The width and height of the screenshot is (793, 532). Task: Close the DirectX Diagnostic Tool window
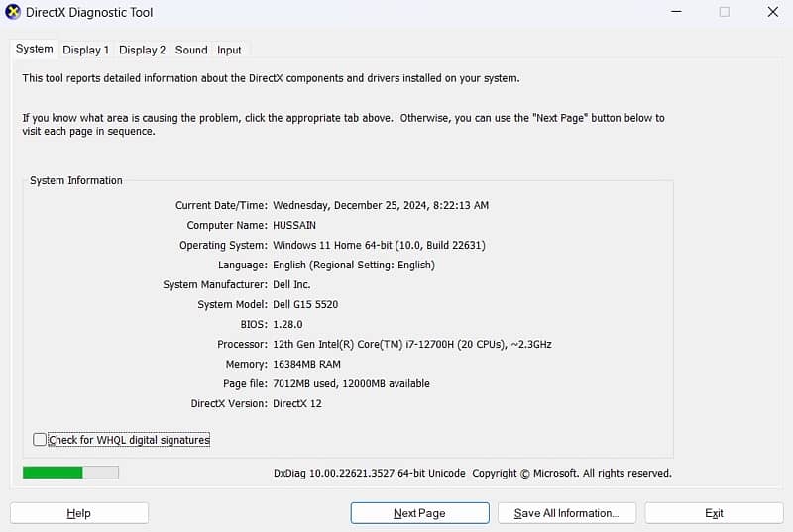(x=772, y=12)
